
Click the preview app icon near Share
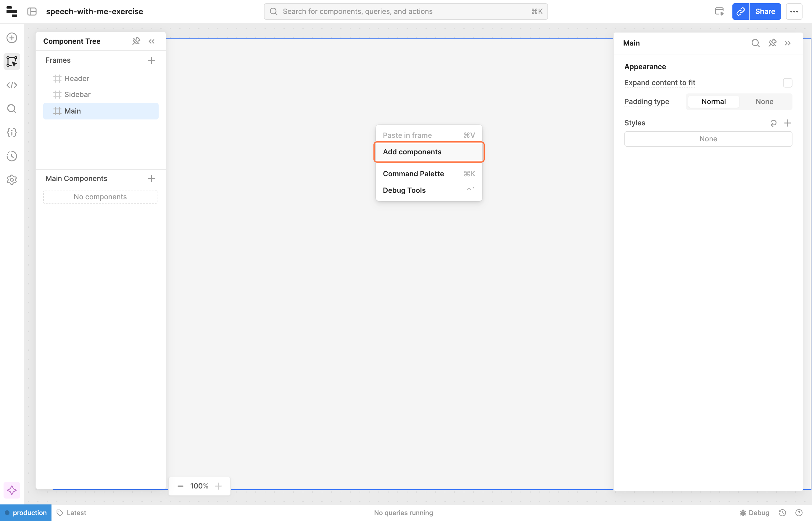[x=719, y=12]
